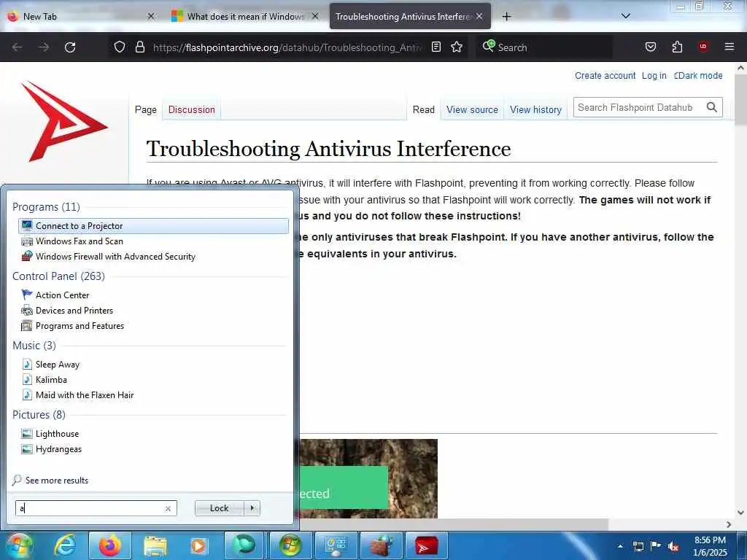Select the Page tab
Viewport: 747px width, 560px height.
click(146, 109)
